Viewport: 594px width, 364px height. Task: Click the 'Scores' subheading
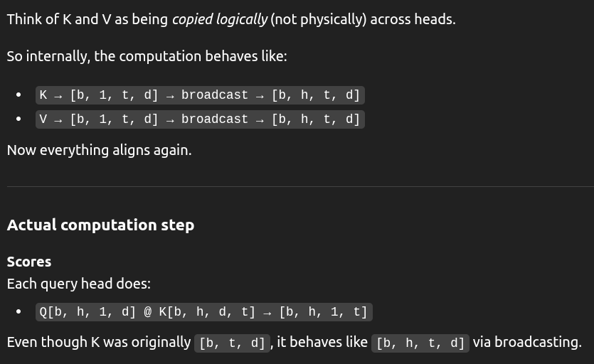point(28,262)
